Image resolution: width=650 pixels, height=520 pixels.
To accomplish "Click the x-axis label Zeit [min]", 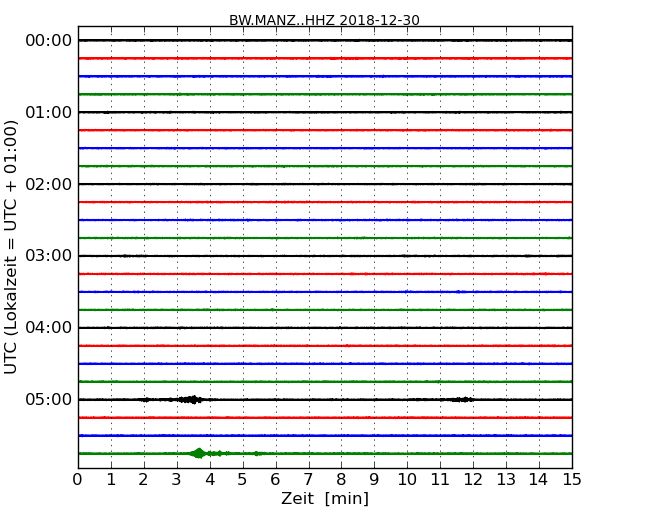I will pos(324,499).
